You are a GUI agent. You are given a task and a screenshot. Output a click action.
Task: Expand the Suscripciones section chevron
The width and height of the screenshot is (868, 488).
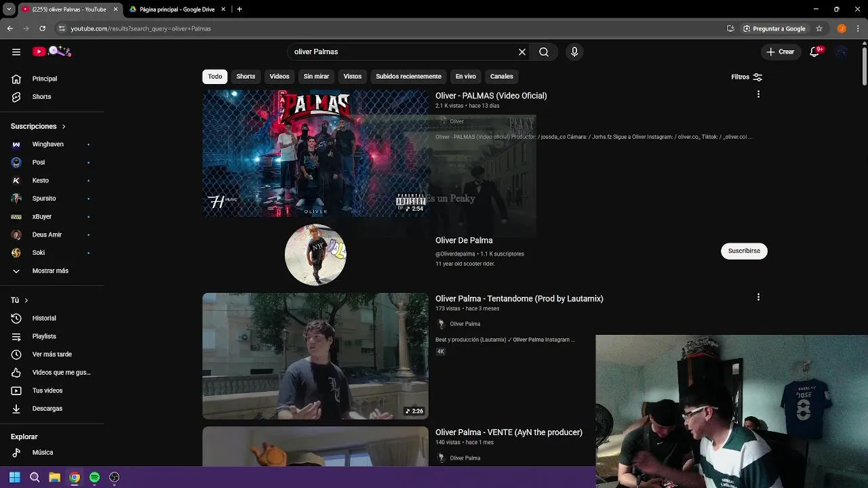[x=64, y=127]
